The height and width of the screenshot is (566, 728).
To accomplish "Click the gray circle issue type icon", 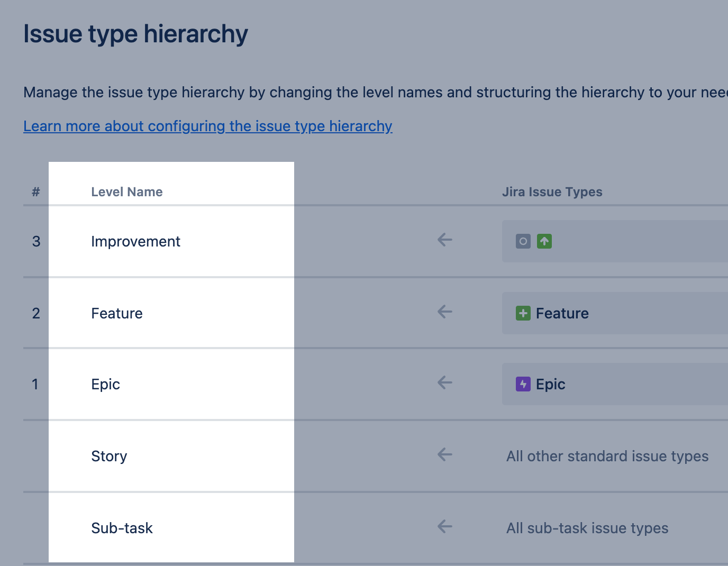I will click(523, 241).
